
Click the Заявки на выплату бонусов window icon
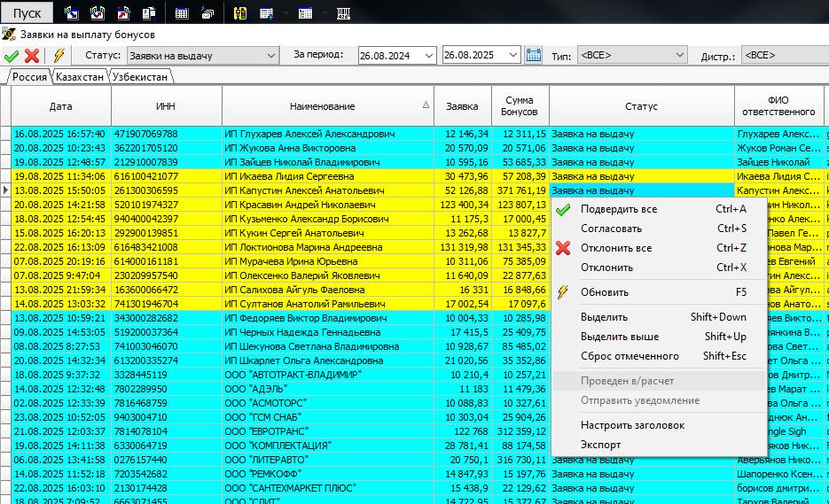[9, 35]
